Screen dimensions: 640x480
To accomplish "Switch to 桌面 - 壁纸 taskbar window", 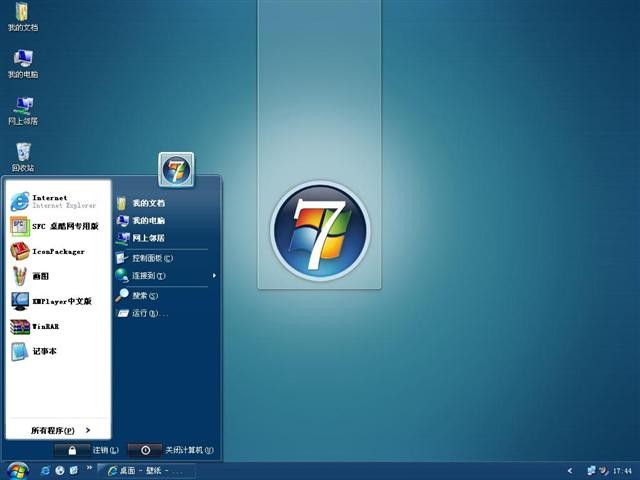I will tap(146, 471).
